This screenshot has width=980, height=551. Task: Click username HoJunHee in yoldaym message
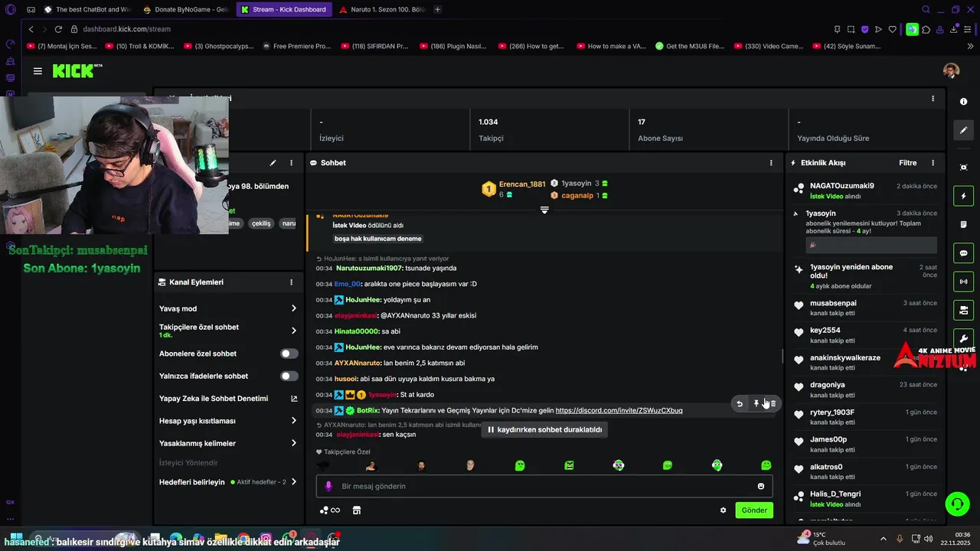click(x=363, y=300)
